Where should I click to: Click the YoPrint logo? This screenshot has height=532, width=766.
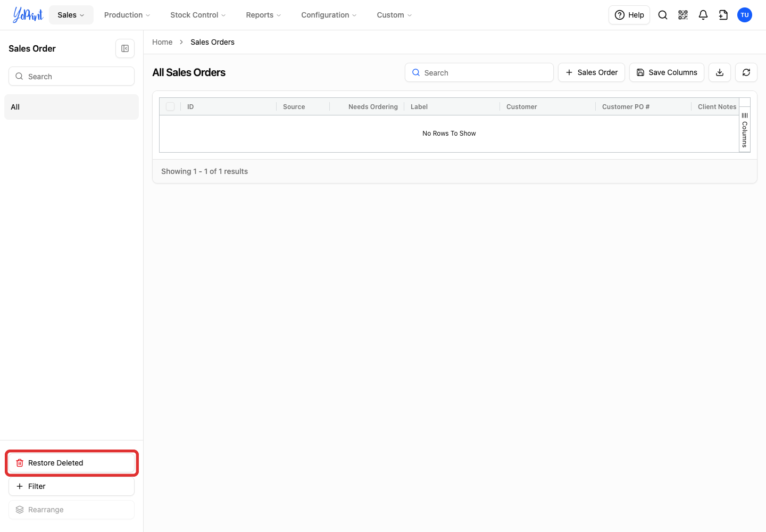point(28,15)
